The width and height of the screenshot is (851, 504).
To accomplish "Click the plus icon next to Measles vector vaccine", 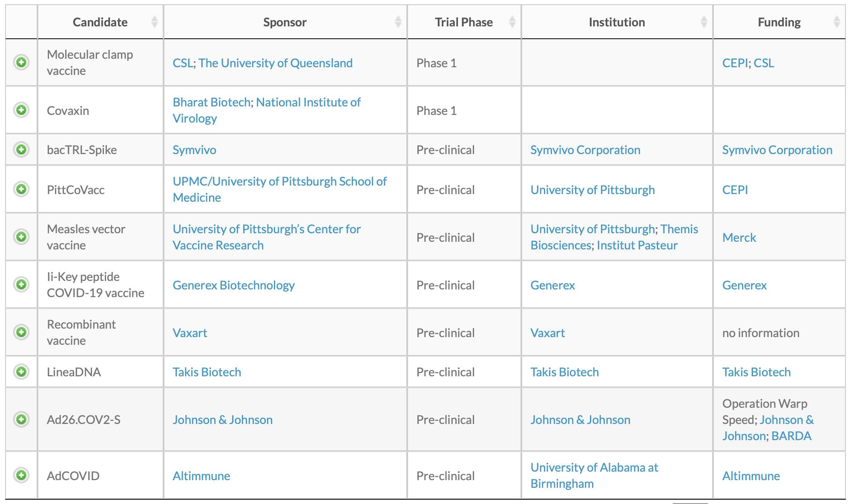I will point(21,237).
